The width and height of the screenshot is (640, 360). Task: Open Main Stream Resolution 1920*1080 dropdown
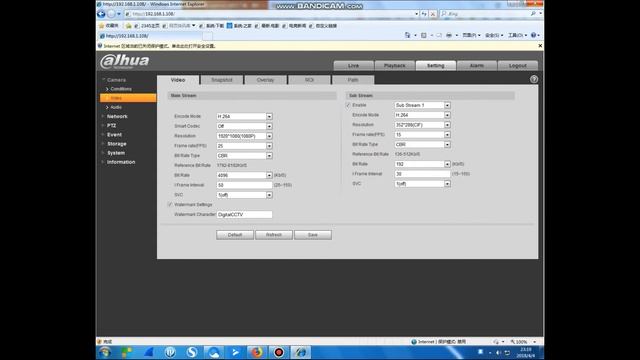[x=269, y=136]
